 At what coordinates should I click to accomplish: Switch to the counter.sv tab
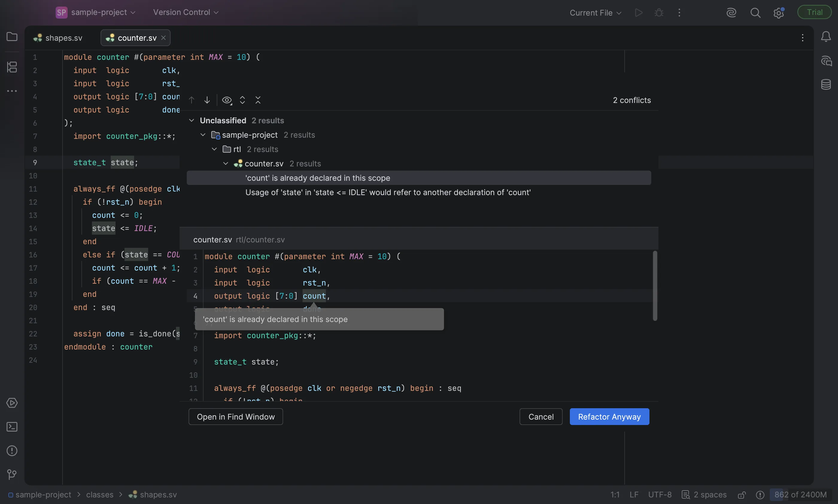(136, 38)
